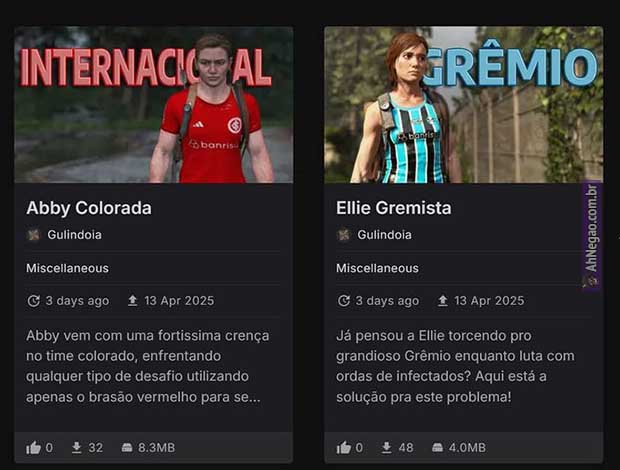The image size is (620, 470).
Task: Click the file size icon beside 8.3MB
Action: pos(127,447)
